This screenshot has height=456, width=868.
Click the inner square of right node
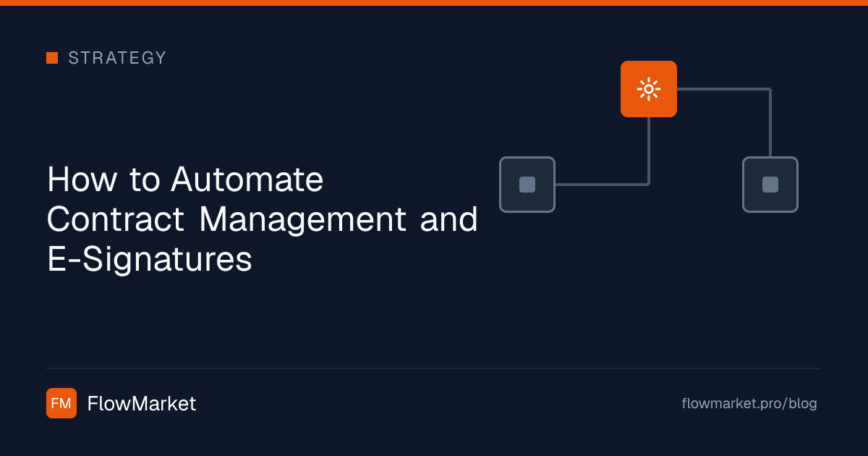point(770,185)
